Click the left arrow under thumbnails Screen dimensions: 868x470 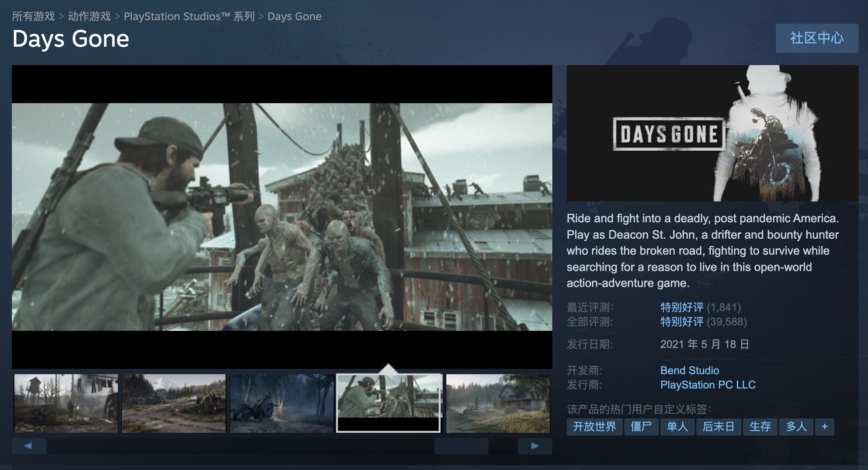pos(28,446)
